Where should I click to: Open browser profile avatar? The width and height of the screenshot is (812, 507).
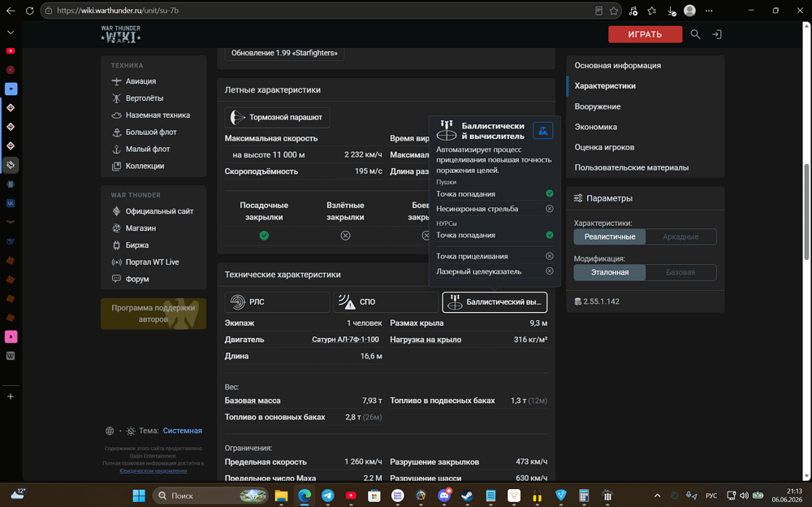(x=689, y=11)
